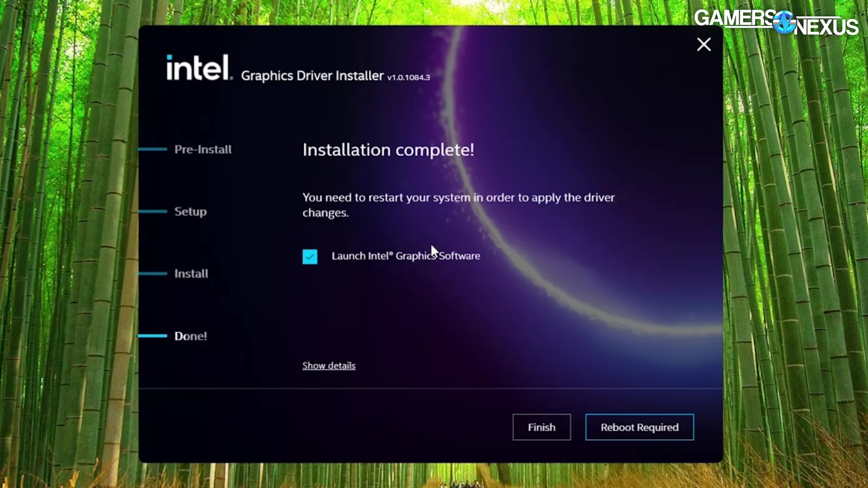Click the Graphics Driver Installer title
The image size is (868, 488).
coord(312,75)
